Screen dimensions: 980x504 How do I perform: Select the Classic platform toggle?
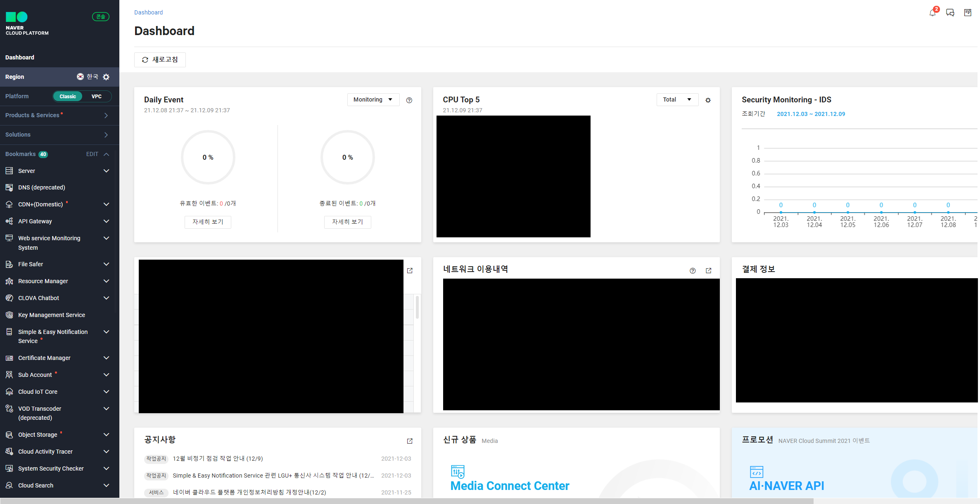coord(68,97)
